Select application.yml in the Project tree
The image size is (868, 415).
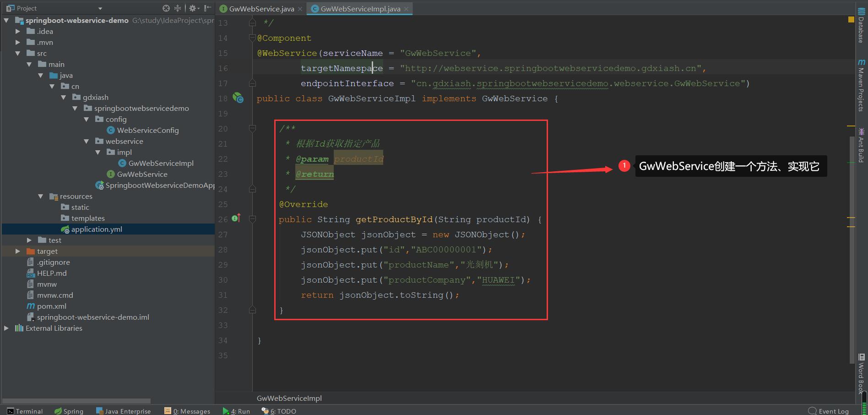pos(97,229)
